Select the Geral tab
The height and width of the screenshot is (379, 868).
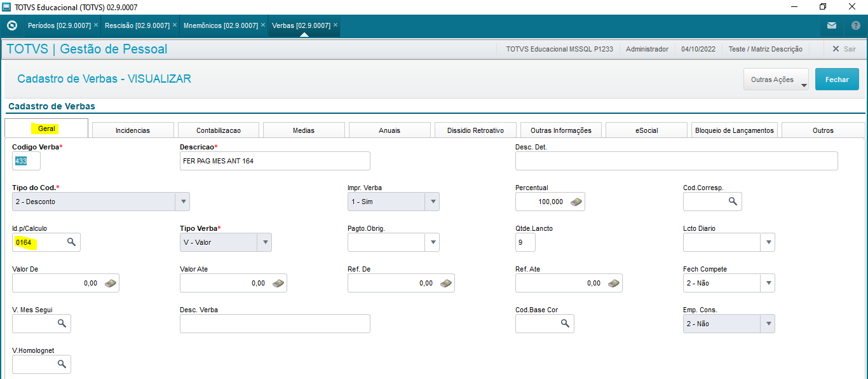(x=46, y=128)
